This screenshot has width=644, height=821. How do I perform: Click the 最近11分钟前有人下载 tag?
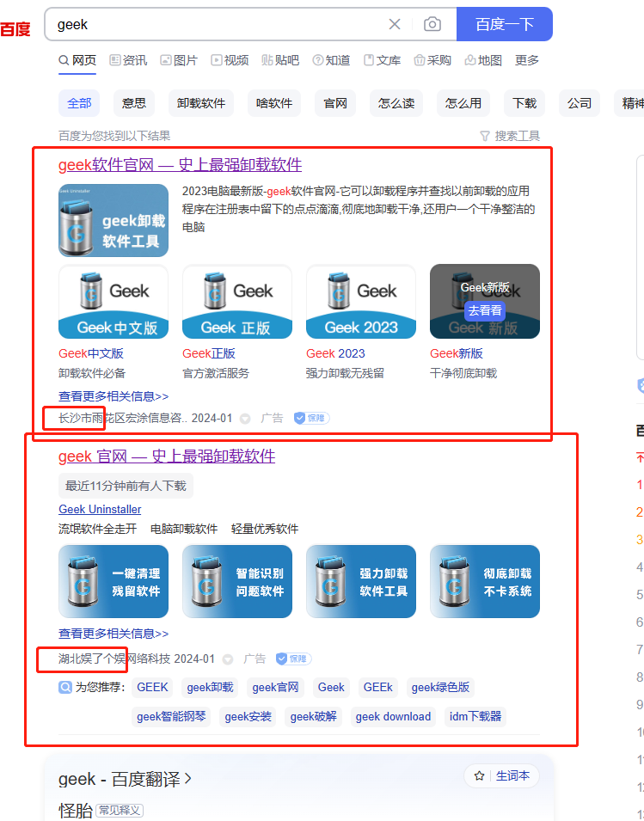point(126,486)
